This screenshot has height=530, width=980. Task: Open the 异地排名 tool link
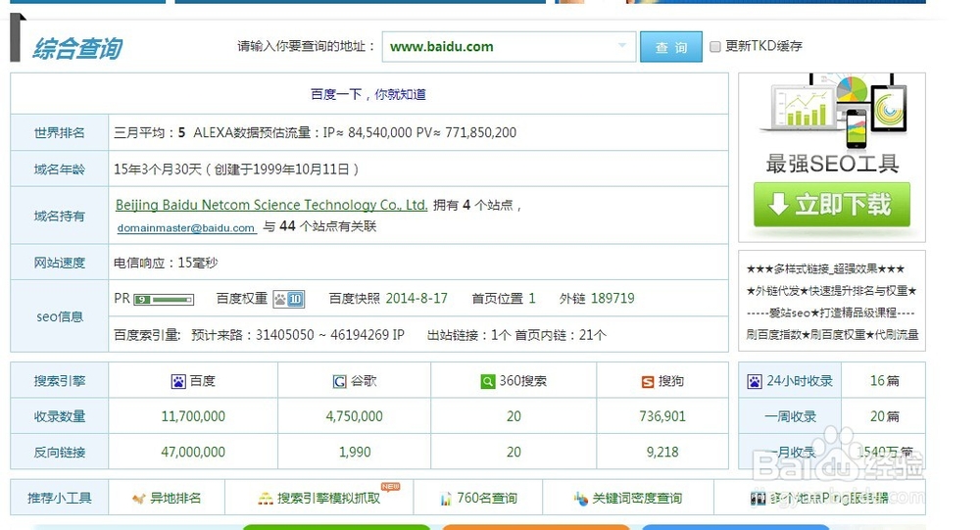pos(175,498)
